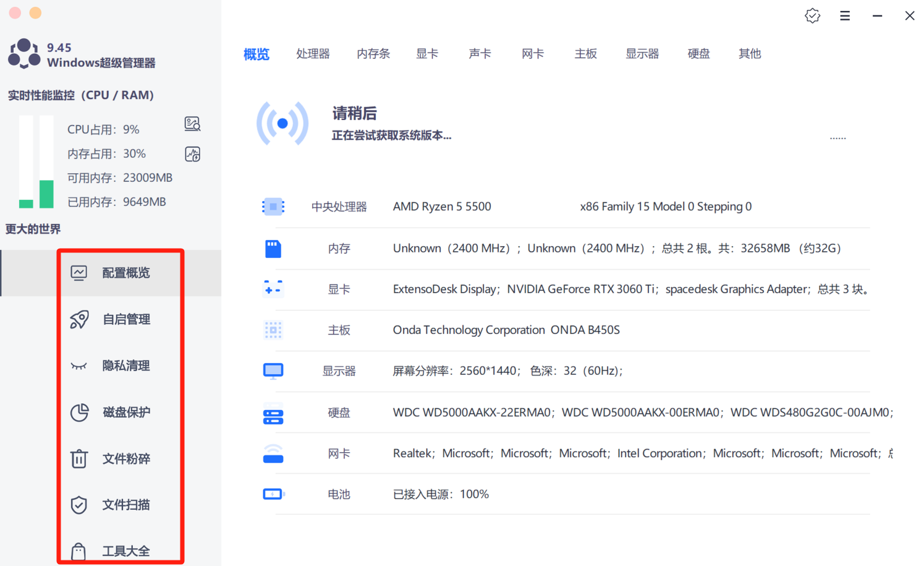
Task: Click the CPU占用：9% label
Action: pos(103,130)
